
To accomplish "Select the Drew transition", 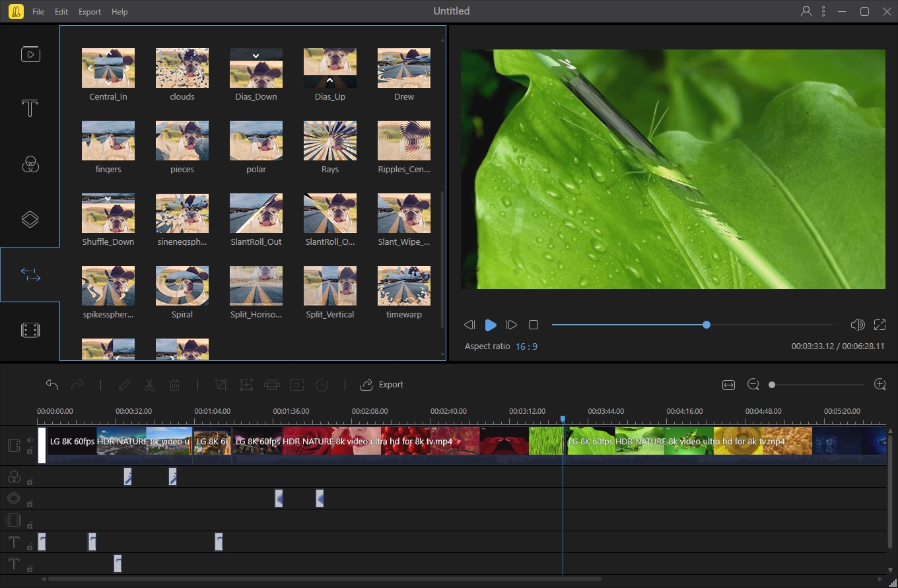I will (x=404, y=75).
